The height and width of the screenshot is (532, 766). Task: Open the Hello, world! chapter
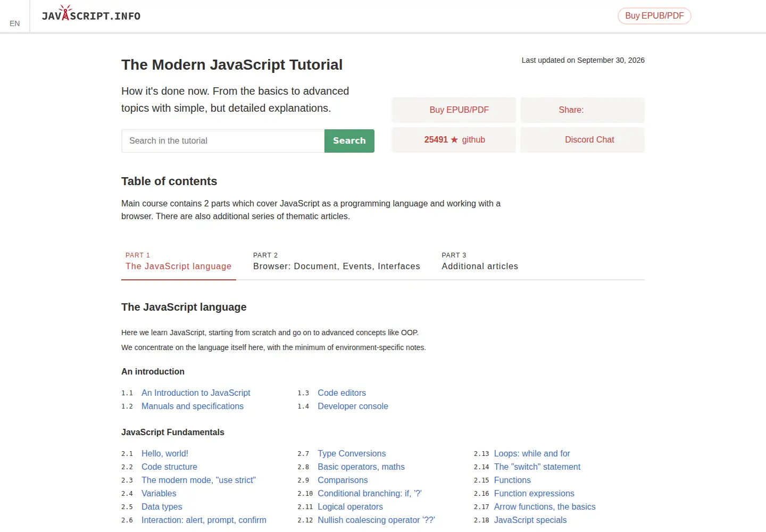[x=165, y=454]
